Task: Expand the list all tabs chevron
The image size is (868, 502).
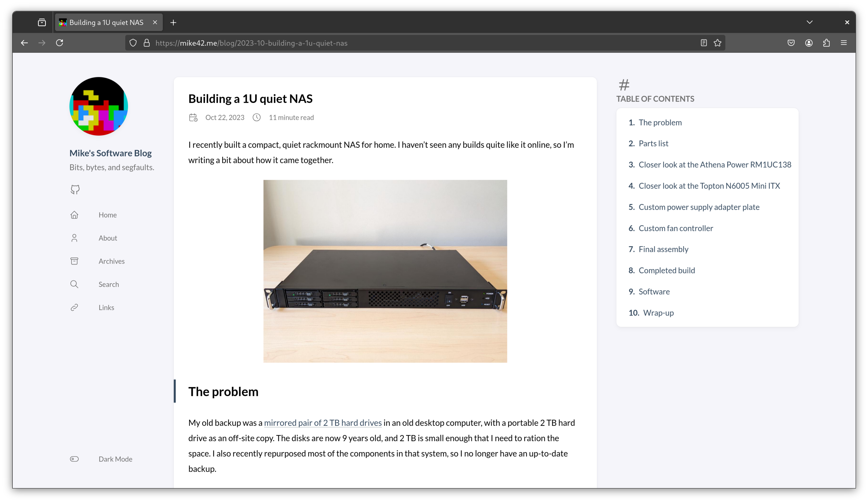Action: [x=810, y=22]
